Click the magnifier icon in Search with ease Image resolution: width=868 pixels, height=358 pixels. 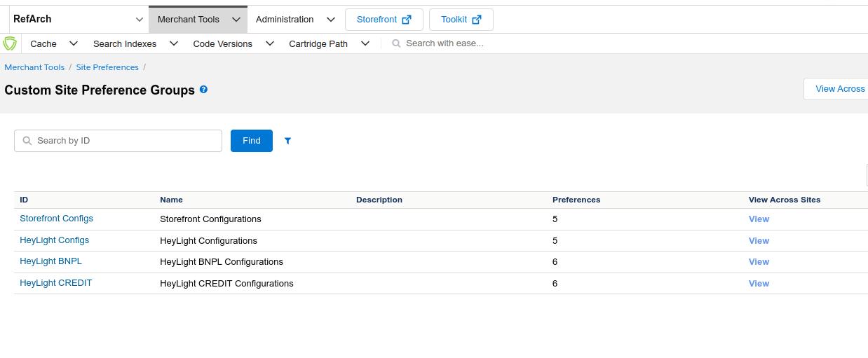[396, 43]
